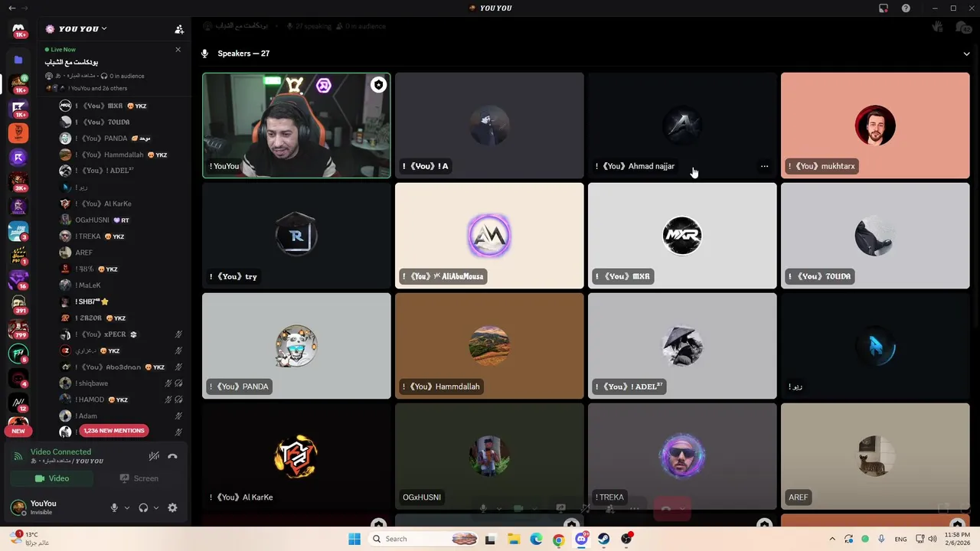Viewport: 980px width, 551px height.
Task: Open Hammdallah in participant list
Action: pos(122,155)
